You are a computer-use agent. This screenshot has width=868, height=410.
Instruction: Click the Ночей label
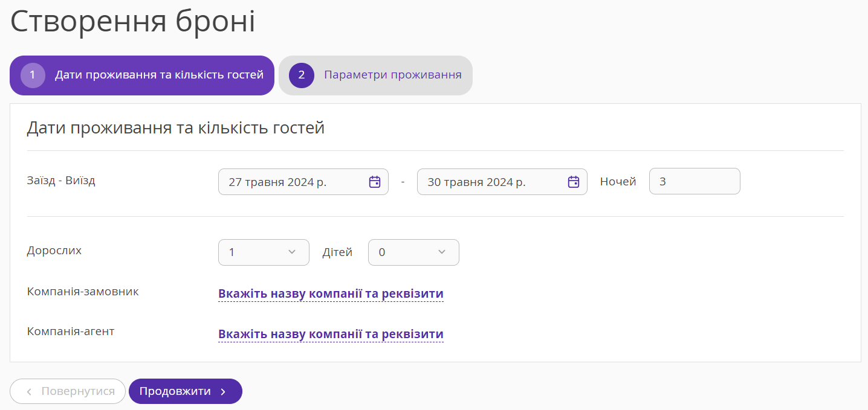point(618,181)
